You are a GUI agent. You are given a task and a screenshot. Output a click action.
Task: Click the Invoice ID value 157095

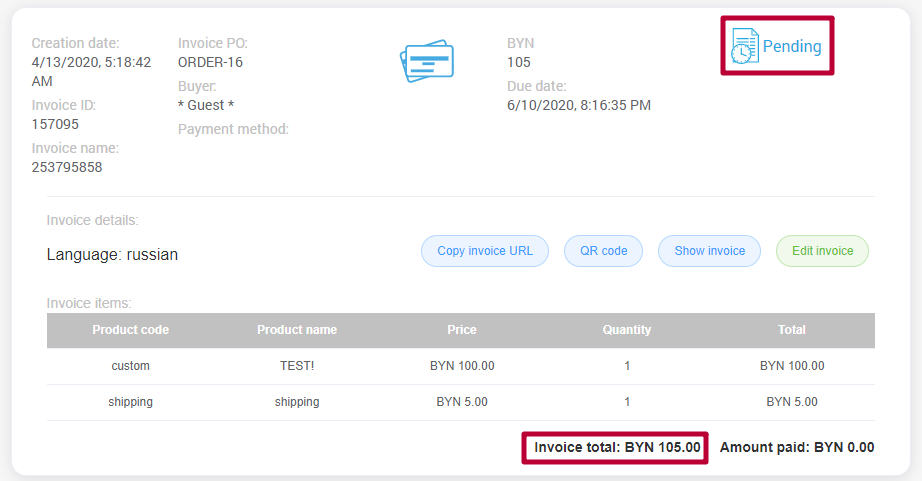[x=55, y=124]
